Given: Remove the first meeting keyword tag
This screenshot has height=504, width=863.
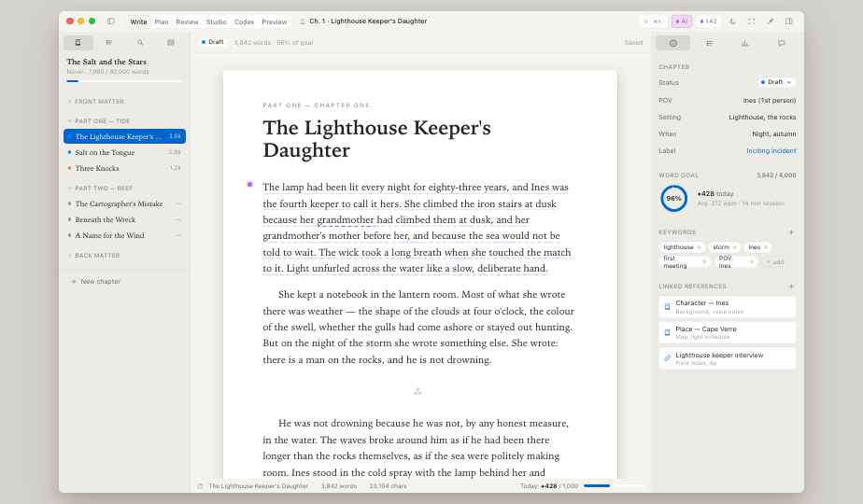Looking at the screenshot, I should (x=704, y=262).
